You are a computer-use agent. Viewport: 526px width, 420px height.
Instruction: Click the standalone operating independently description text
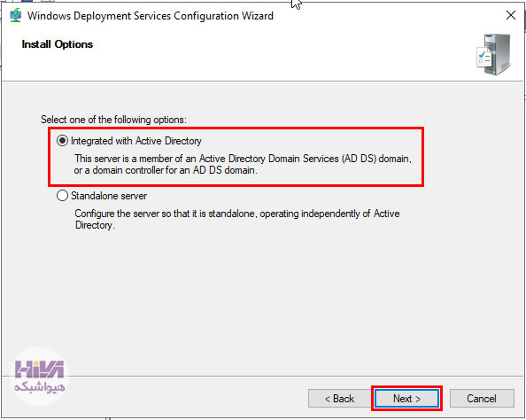point(237,219)
